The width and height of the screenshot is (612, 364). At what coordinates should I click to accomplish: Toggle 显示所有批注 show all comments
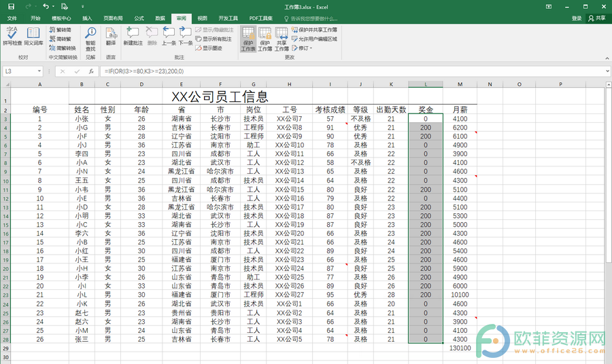click(x=214, y=39)
